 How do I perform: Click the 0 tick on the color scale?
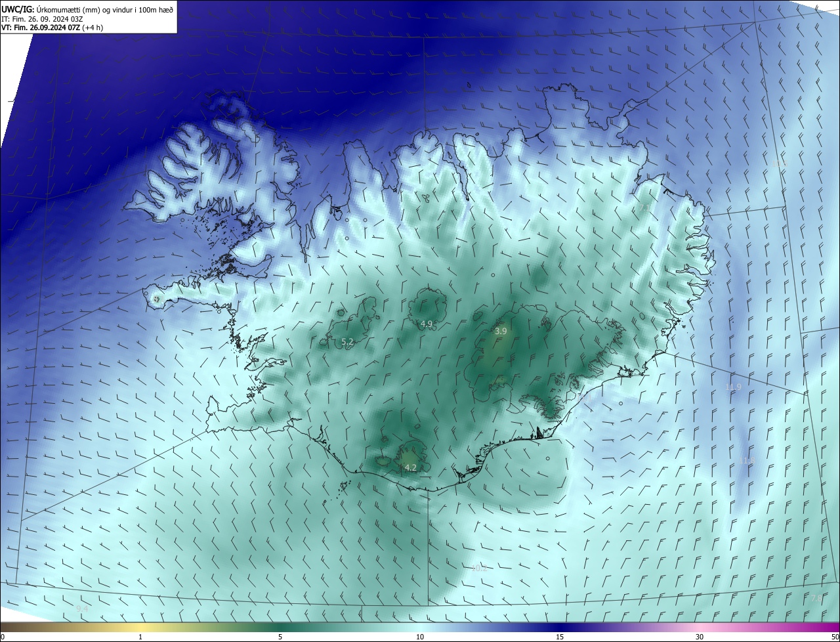(x=3, y=637)
